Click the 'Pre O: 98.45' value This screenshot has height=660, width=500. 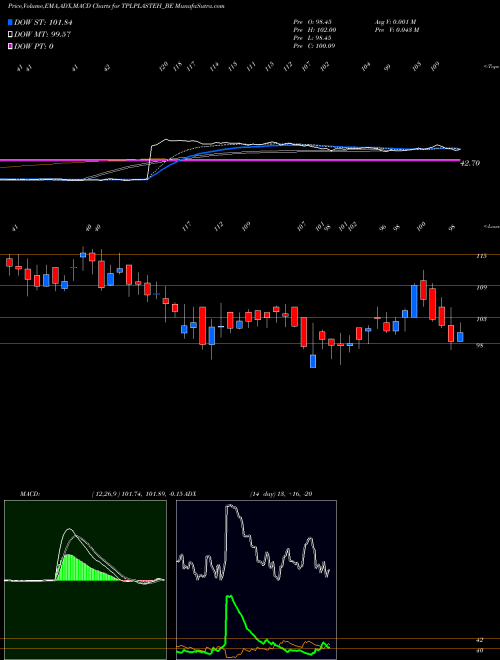pos(314,21)
